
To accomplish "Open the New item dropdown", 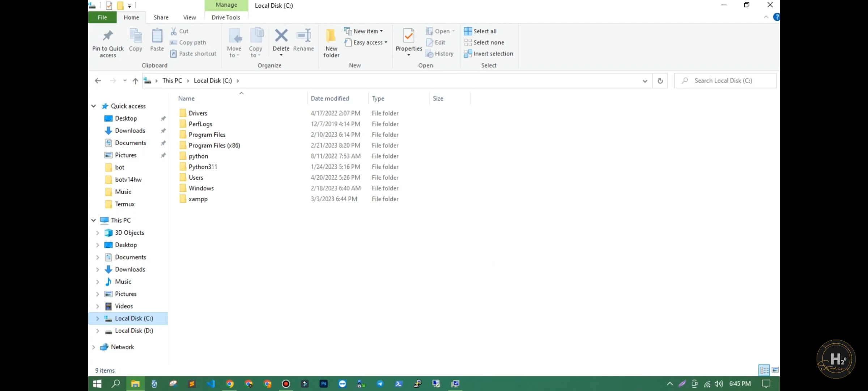I will [x=363, y=31].
